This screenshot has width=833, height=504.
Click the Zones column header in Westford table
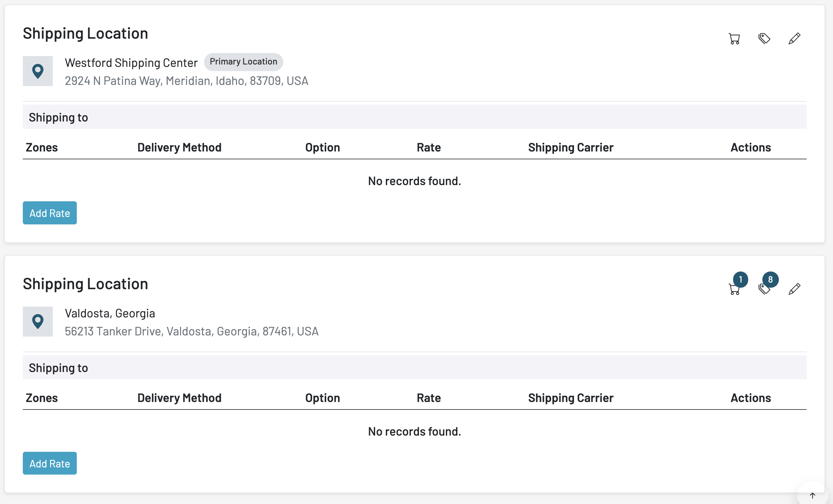(42, 147)
